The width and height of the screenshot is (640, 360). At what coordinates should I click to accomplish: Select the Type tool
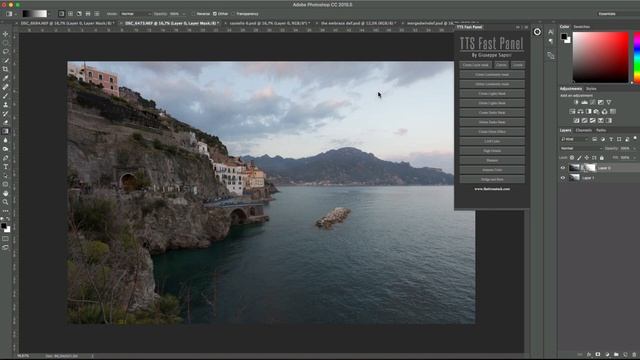pos(5,167)
